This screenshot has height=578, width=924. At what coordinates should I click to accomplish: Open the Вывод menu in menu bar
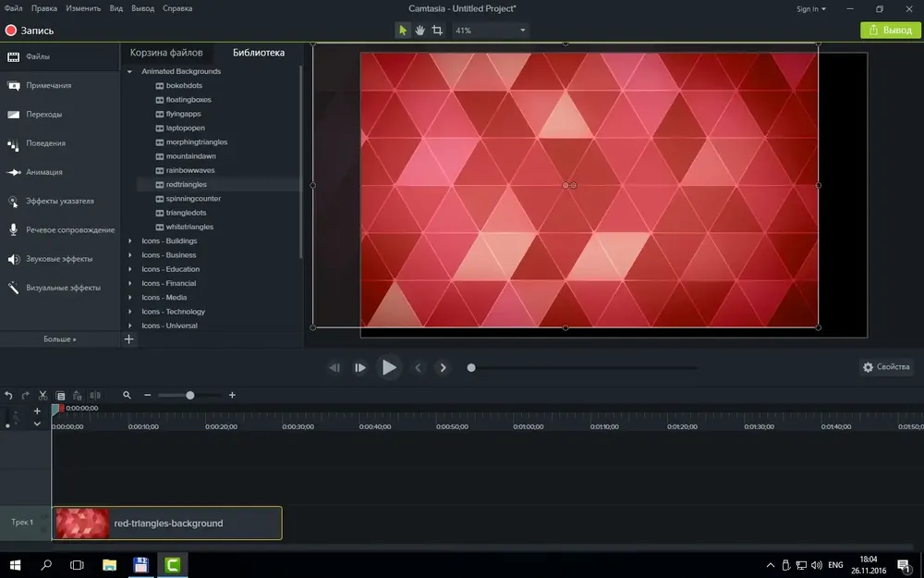tap(142, 8)
